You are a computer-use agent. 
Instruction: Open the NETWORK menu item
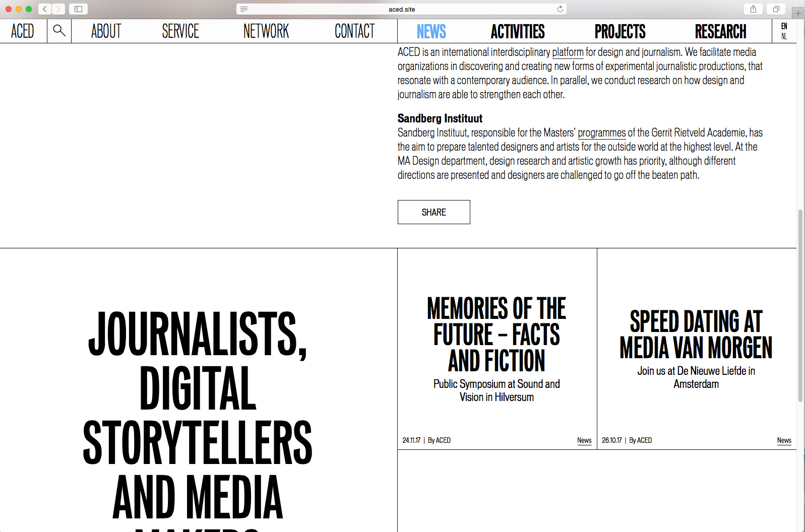click(x=266, y=31)
